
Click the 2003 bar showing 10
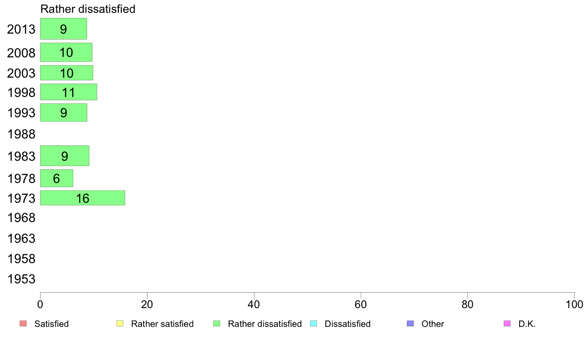tap(66, 73)
